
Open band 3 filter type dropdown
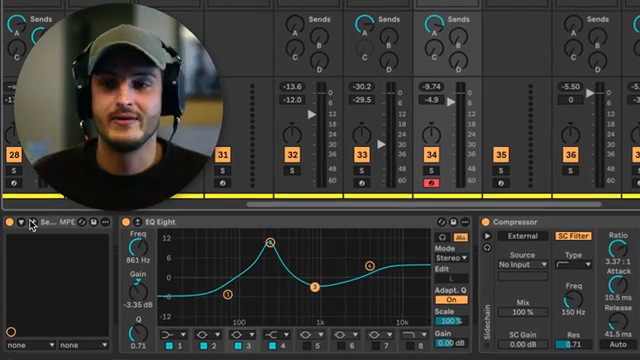(242, 335)
